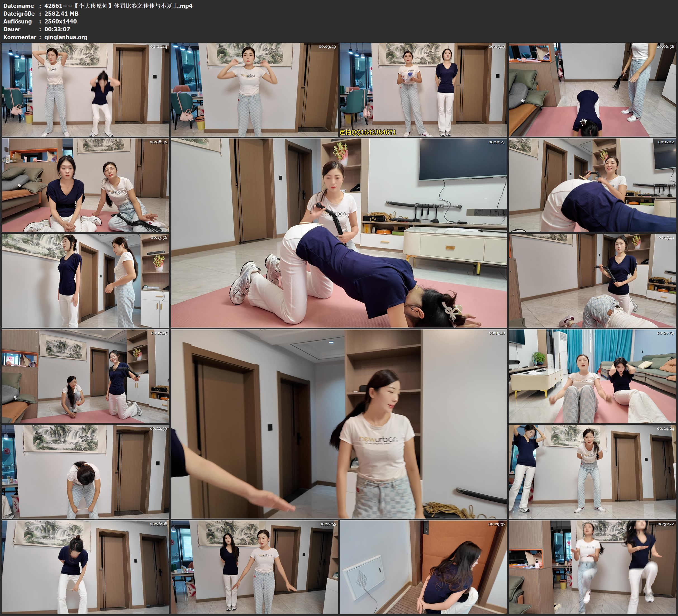The height and width of the screenshot is (616, 678).
Task: Click the 00:06:58 thumbnail
Action: click(593, 90)
